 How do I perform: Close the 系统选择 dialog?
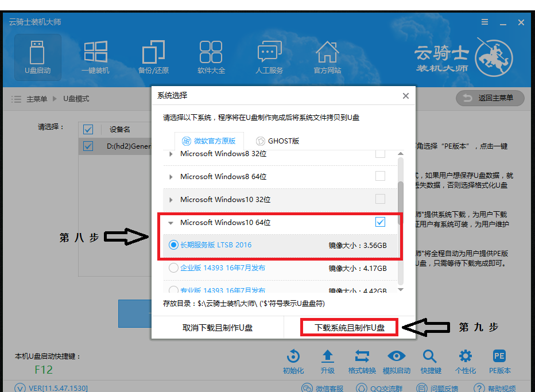(x=405, y=96)
